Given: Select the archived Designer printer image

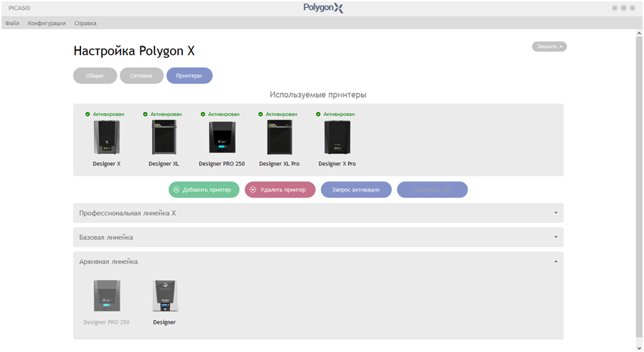Looking at the screenshot, I should point(164,296).
